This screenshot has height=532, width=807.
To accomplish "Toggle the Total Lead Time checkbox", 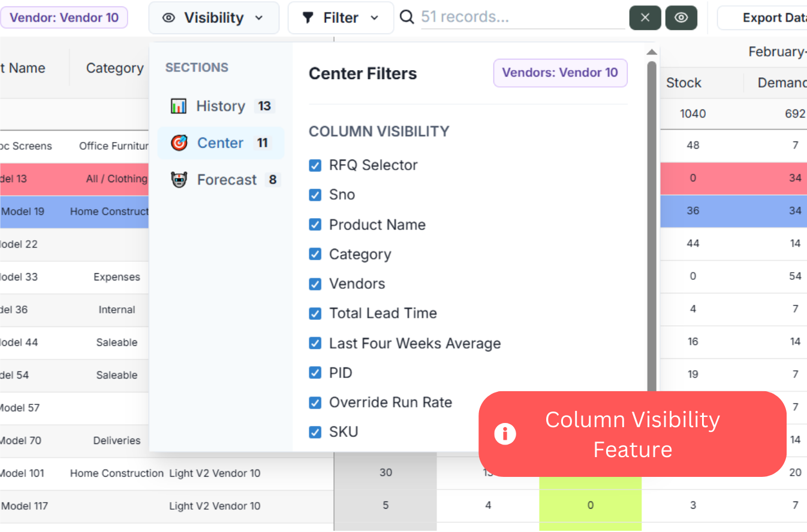I will pos(315,313).
